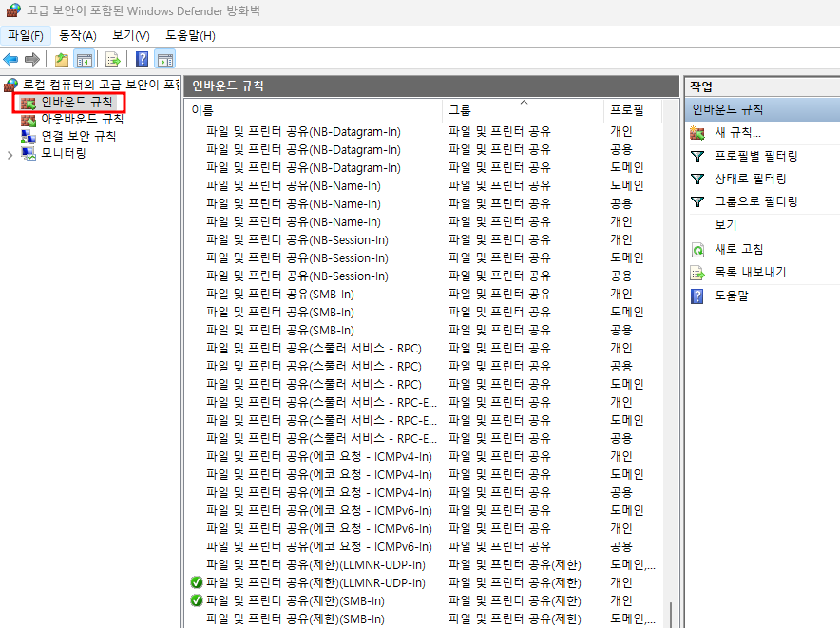Open the 파일(F) menu
The width and height of the screenshot is (840, 628).
25,36
